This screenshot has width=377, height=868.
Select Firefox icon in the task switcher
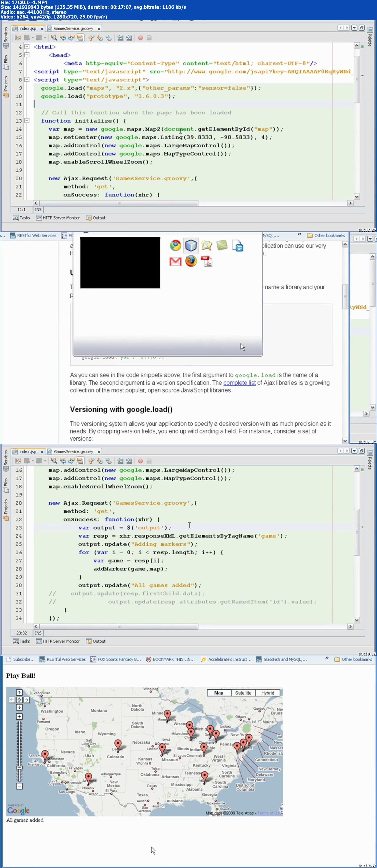pyautogui.click(x=191, y=262)
